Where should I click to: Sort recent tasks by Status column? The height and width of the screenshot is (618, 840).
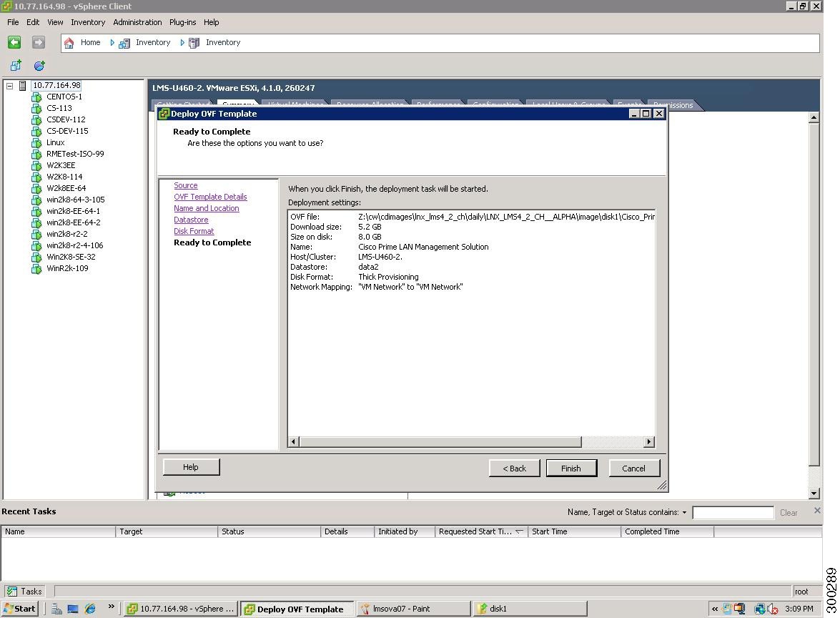[x=269, y=531]
